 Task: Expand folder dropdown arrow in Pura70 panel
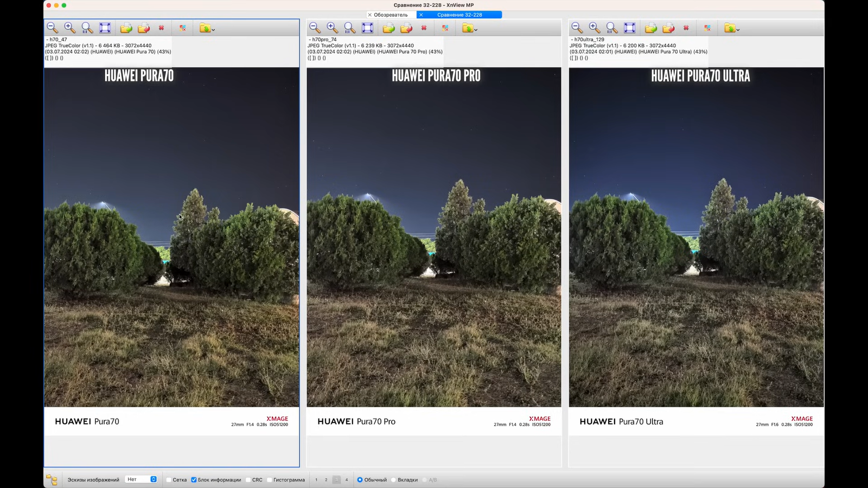[x=213, y=29]
